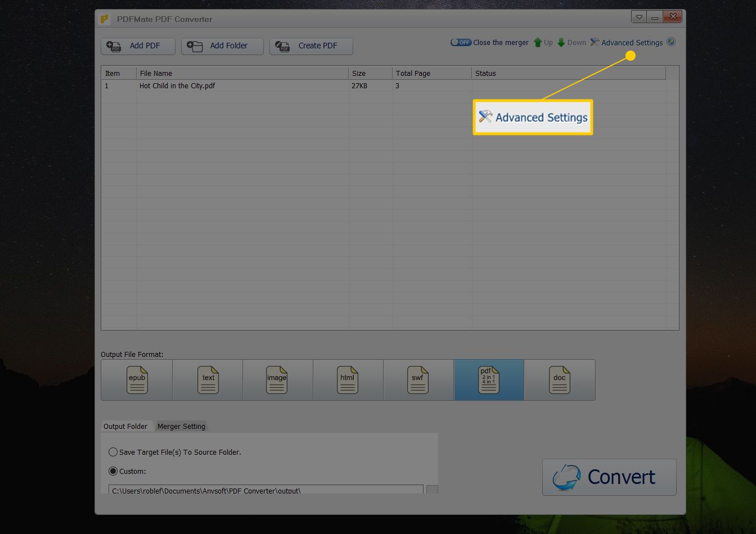The image size is (756, 534).
Task: Select the Custom output radio button
Action: [113, 471]
